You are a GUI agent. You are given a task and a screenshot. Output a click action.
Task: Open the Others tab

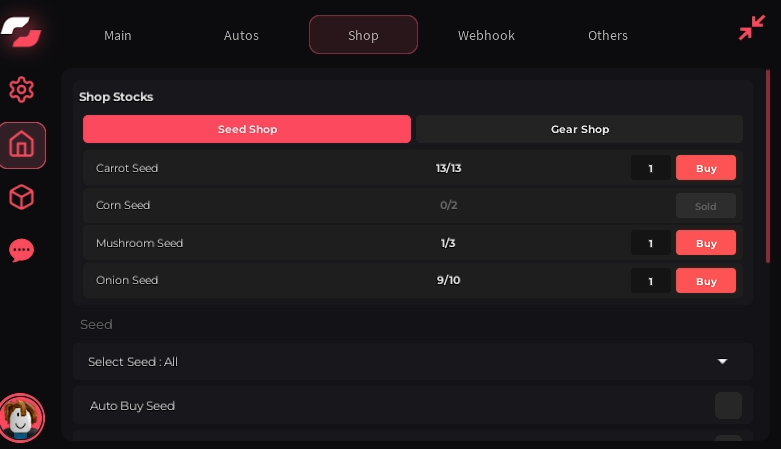pyautogui.click(x=608, y=35)
